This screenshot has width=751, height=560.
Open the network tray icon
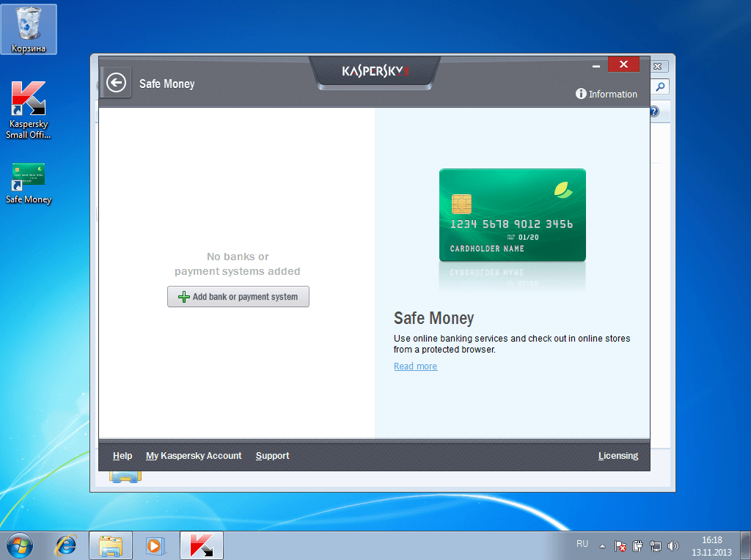pyautogui.click(x=655, y=545)
